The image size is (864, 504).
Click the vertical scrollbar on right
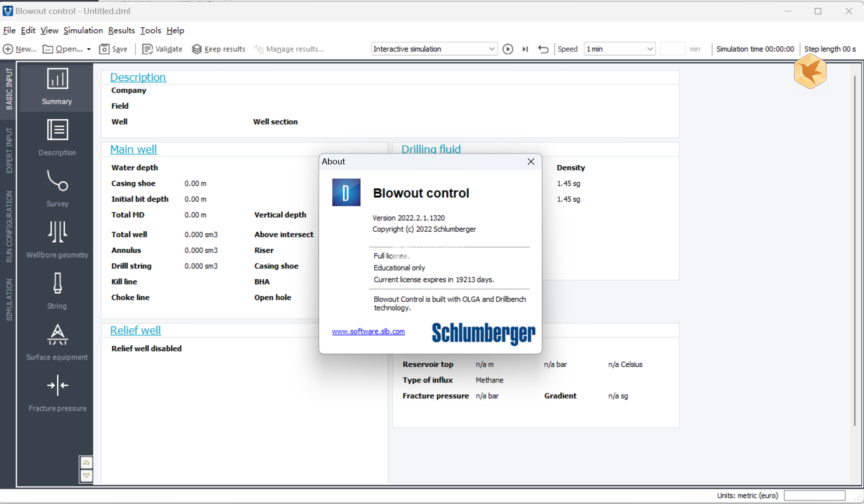pyautogui.click(x=855, y=250)
